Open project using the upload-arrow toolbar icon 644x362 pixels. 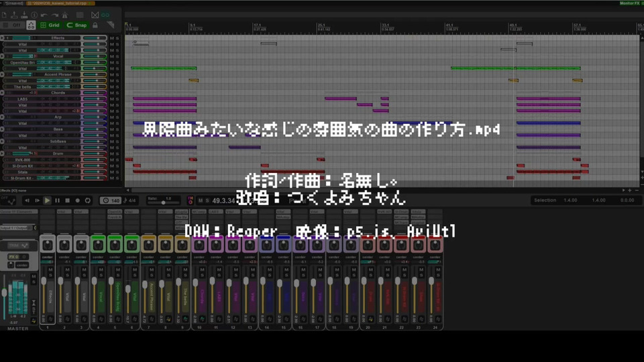pyautogui.click(x=14, y=15)
